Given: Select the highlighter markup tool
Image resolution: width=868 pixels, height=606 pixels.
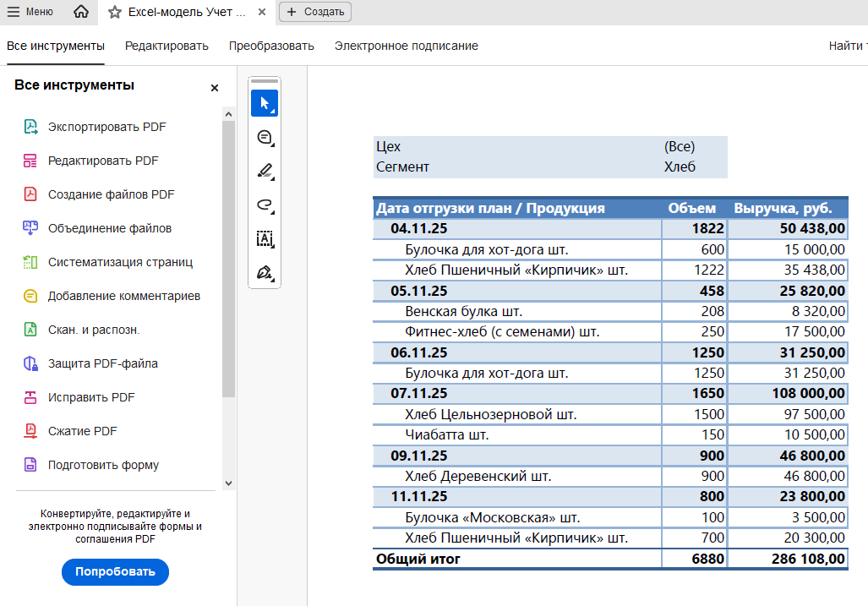Looking at the screenshot, I should (x=263, y=171).
